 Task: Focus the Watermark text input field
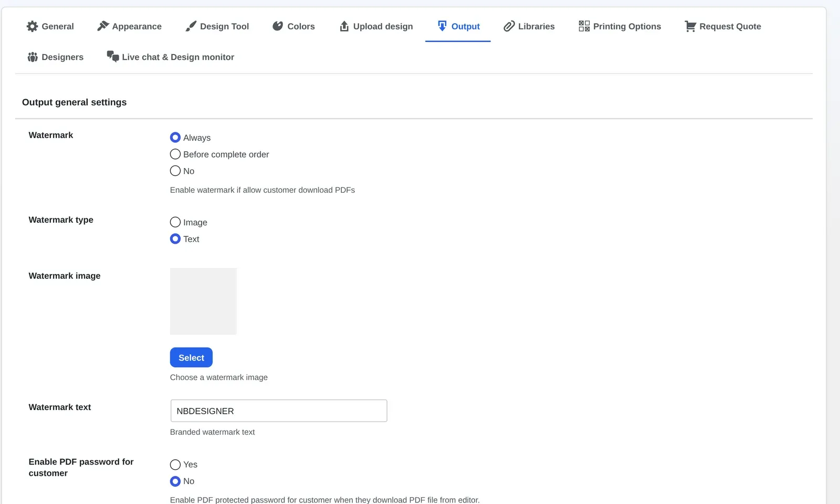(279, 411)
